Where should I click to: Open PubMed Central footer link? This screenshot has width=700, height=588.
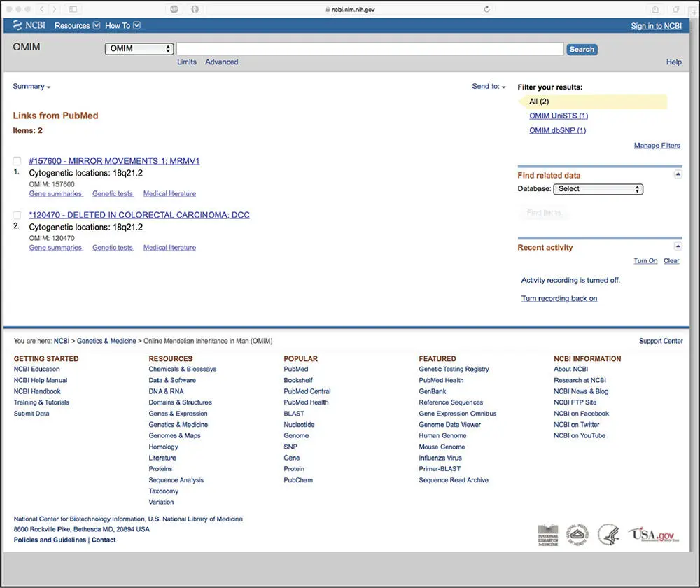click(307, 391)
